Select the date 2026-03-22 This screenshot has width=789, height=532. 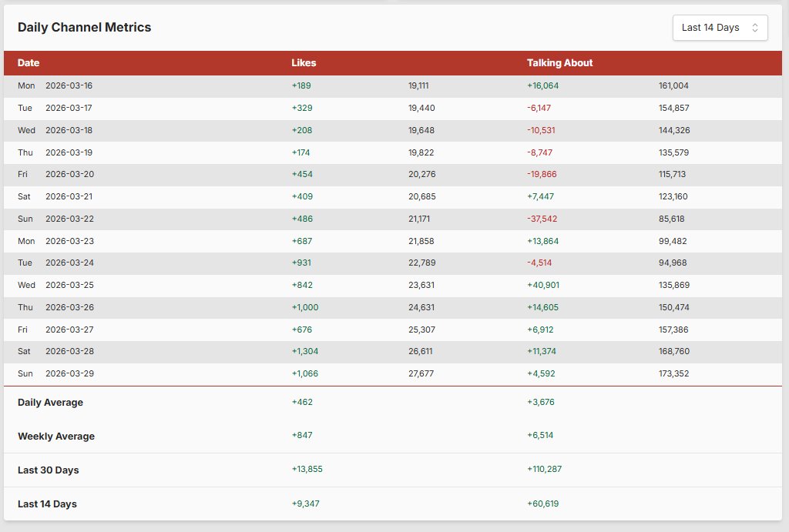tap(69, 219)
